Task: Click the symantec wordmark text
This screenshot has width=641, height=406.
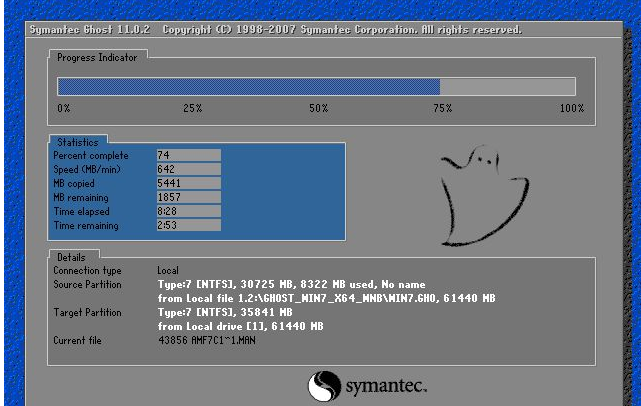Action: point(386,386)
